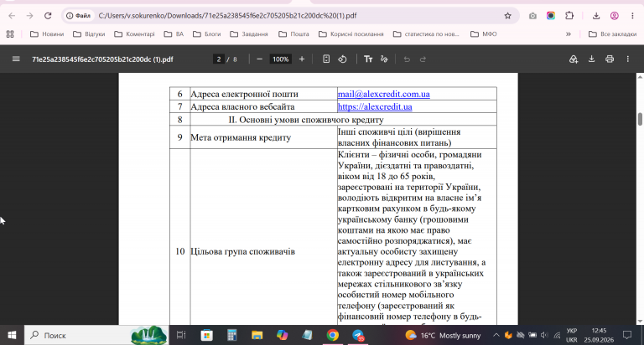Viewport: 644px width, 345px height.
Task: Redo the annotation
Action: (x=423, y=59)
